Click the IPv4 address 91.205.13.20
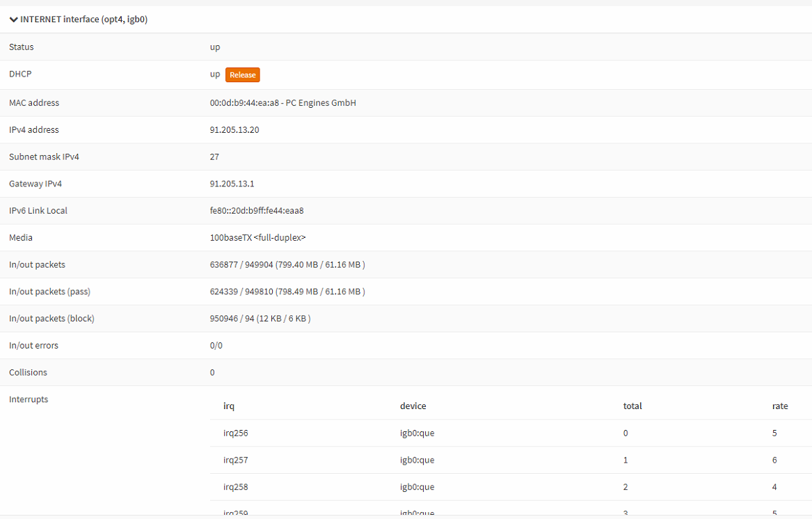812x519 pixels. (234, 130)
